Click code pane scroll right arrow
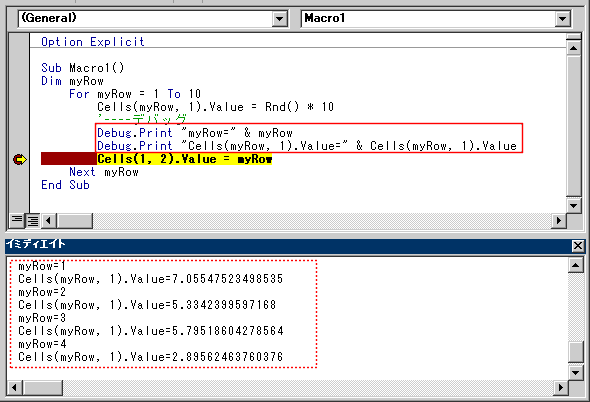The width and height of the screenshot is (590, 402). click(559, 221)
